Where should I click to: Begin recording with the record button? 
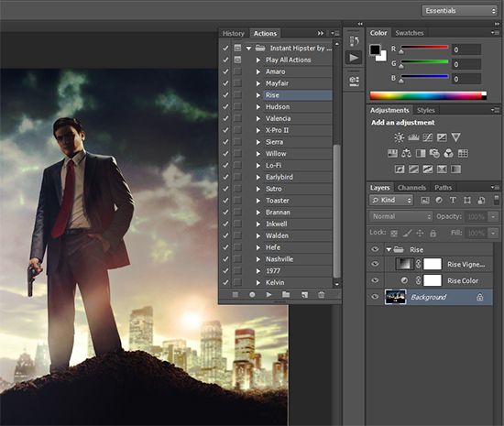point(252,294)
